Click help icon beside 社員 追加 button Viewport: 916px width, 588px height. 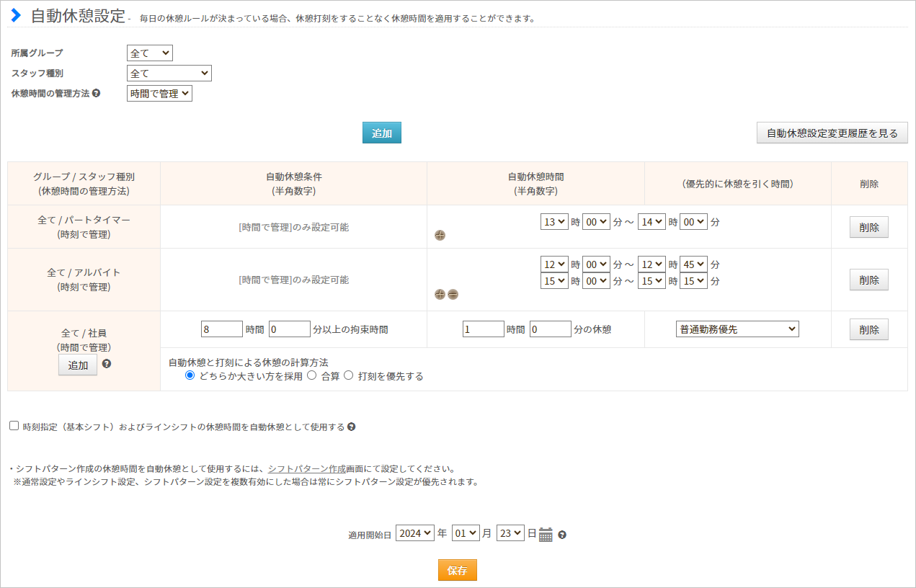click(x=107, y=364)
